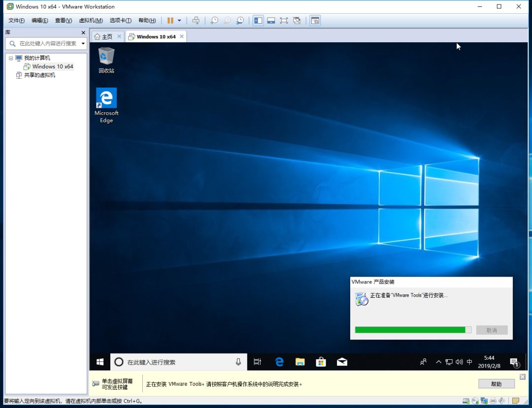Toggle the console view icon at toolbar end
Screen dimensions: 532x408
(315, 21)
